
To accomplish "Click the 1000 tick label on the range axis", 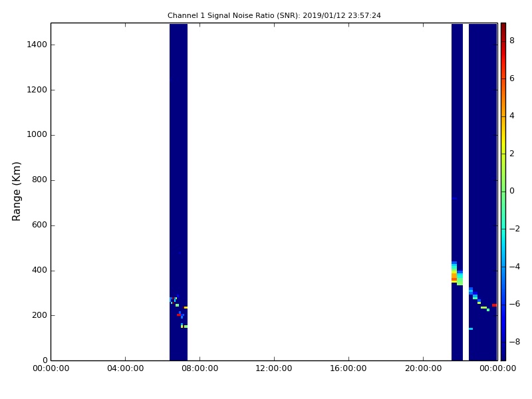I will pyautogui.click(x=37, y=135).
